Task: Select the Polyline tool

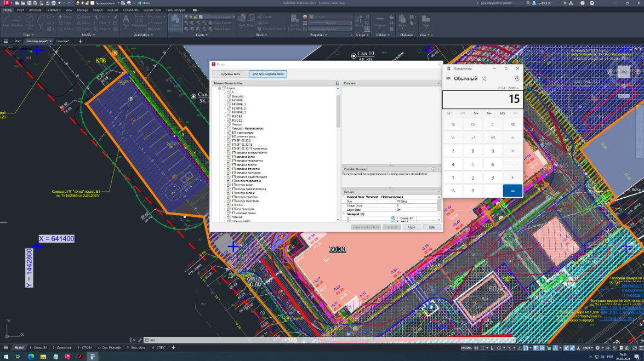Action: (17, 20)
